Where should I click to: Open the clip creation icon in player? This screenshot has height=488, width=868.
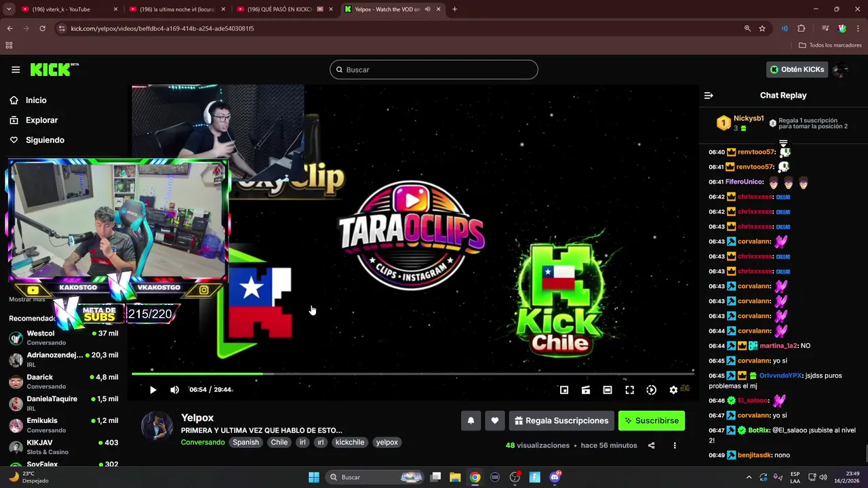coord(586,390)
